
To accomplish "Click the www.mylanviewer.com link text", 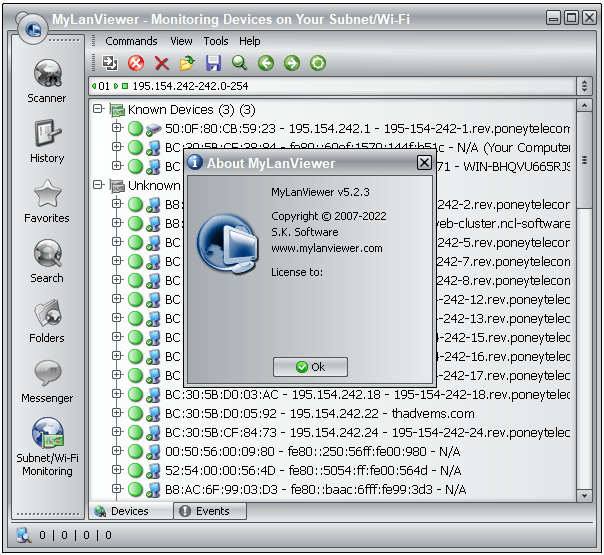I will coord(327,248).
